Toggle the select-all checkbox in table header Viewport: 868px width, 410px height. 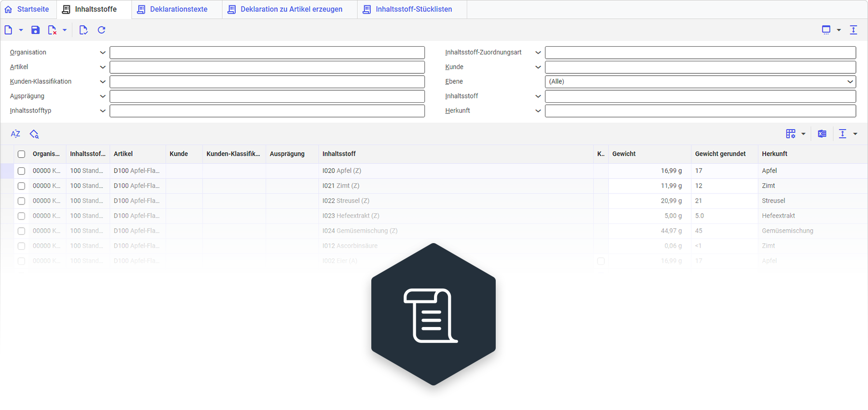click(x=21, y=154)
